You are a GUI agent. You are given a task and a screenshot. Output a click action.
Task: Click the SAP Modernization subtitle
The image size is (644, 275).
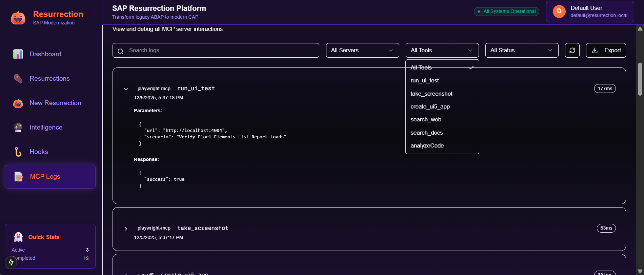tap(54, 23)
